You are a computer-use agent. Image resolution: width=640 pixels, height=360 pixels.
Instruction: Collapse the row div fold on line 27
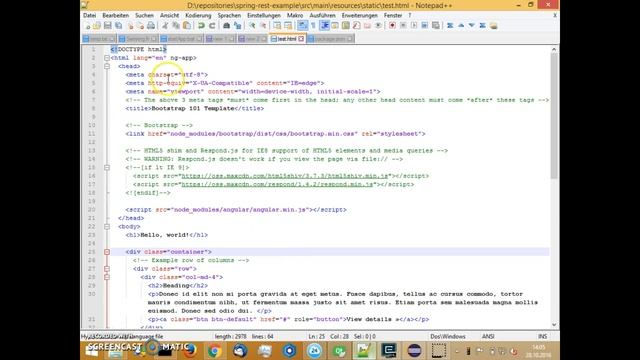coord(107,269)
